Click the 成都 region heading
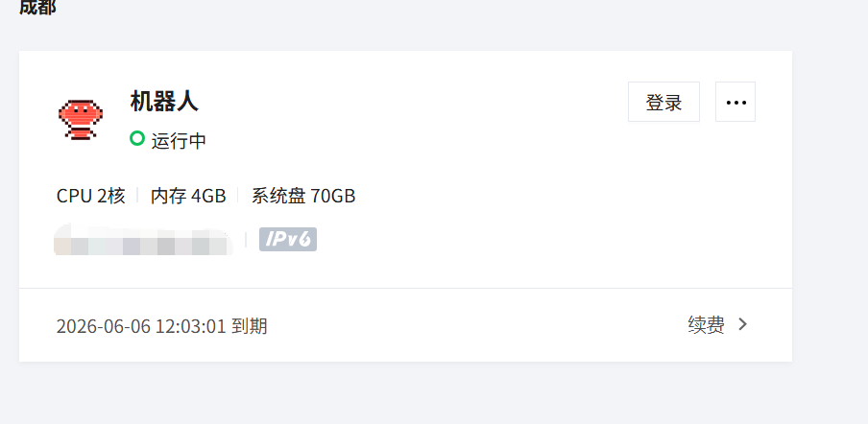Screen dimensions: 868x424 (37, 7)
